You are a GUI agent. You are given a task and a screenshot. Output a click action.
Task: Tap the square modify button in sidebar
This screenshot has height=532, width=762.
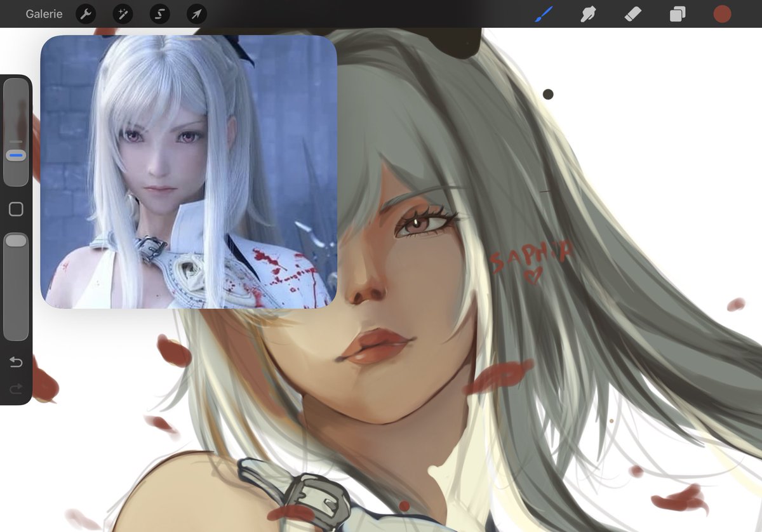[16, 209]
